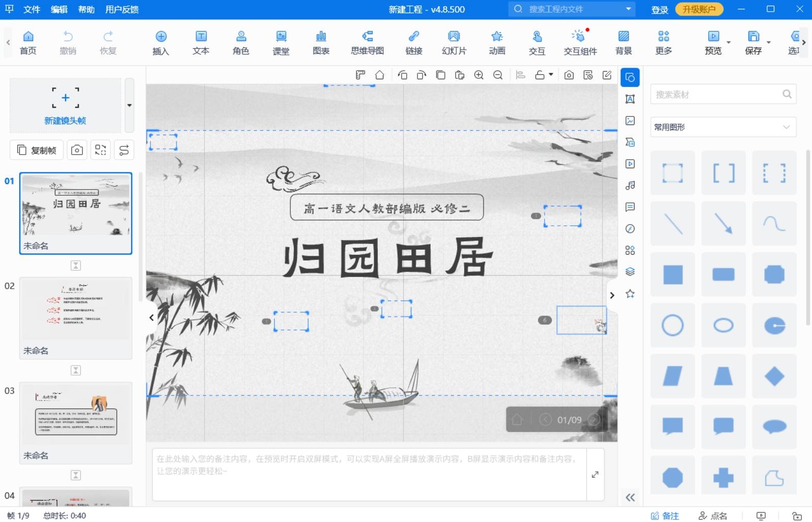
Task: Click the camera icon beside 复制帧
Action: tap(77, 150)
